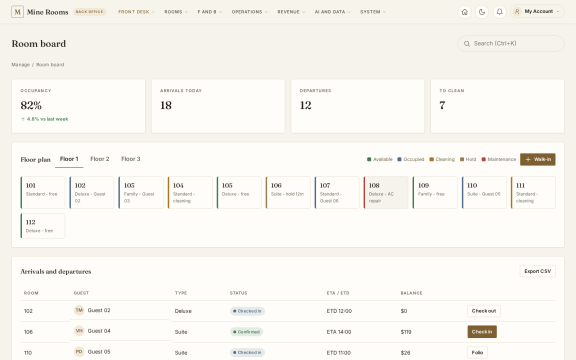Focus the Search (Ctrl+K) field
The width and height of the screenshot is (576, 360).
(x=511, y=43)
